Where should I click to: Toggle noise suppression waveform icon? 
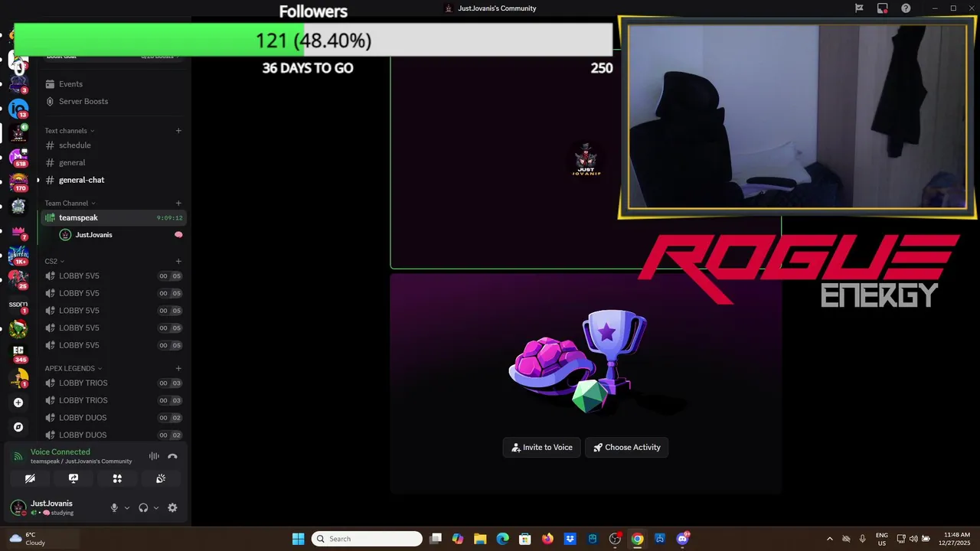click(x=154, y=456)
